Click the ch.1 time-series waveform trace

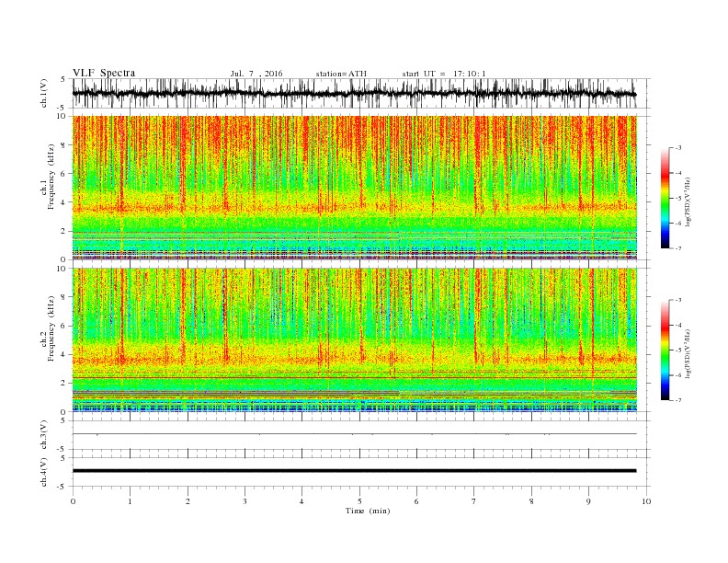(x=354, y=93)
